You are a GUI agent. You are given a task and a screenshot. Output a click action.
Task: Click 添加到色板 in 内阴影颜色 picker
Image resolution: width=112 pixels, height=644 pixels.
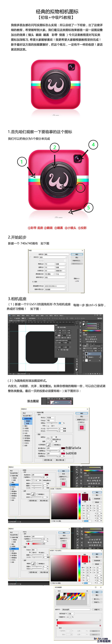coord(97,499)
